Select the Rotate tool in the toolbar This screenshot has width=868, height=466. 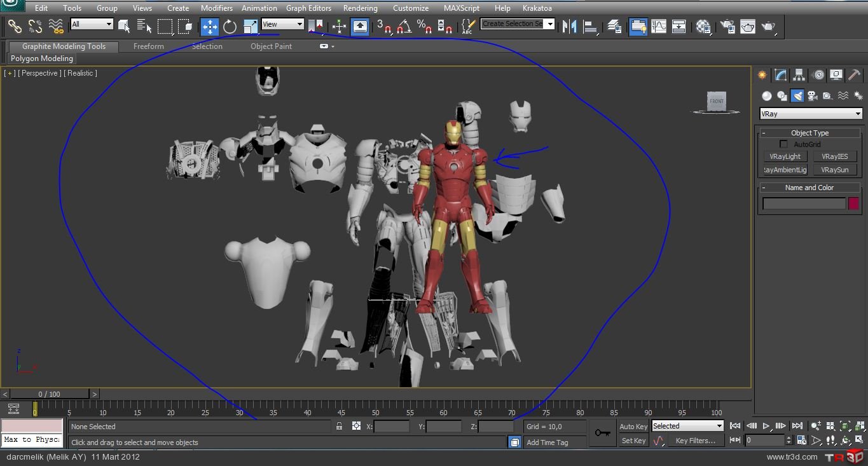[230, 27]
